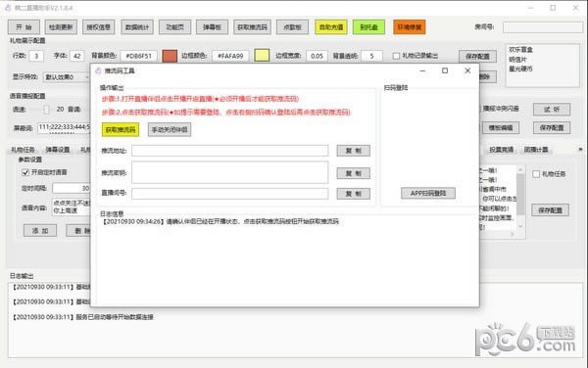Click the orange 环境修复 button

pos(409,27)
